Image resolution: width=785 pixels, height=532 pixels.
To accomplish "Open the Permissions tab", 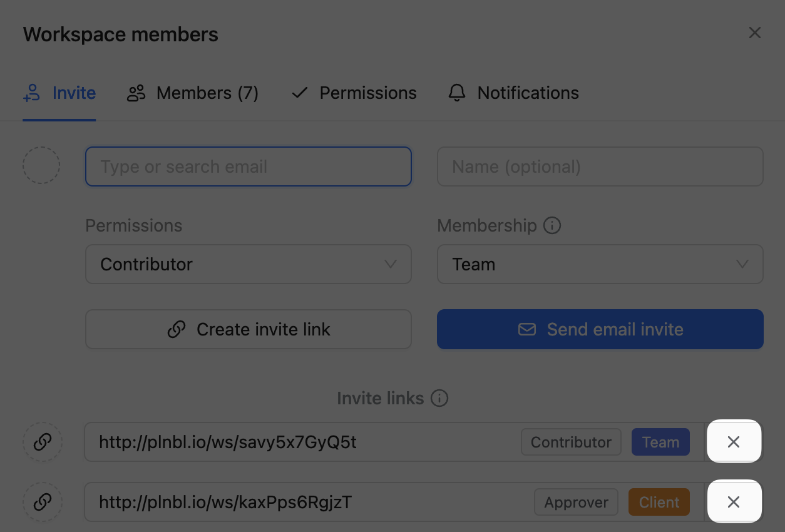I will tap(354, 93).
